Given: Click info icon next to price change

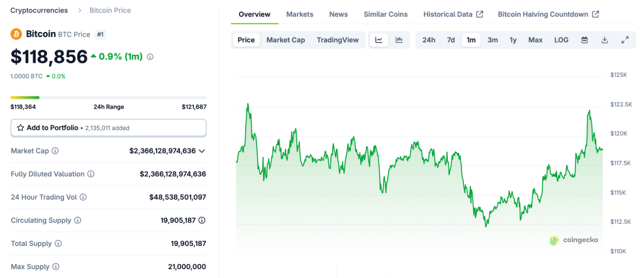Looking at the screenshot, I should pyautogui.click(x=150, y=57).
